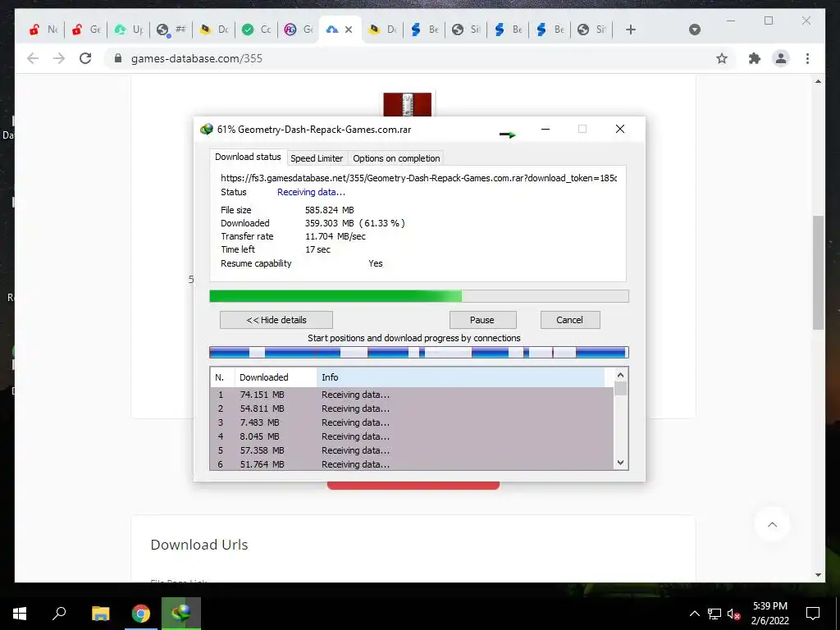Open the Windows notification center
This screenshot has height=630, width=840.
[x=813, y=614]
